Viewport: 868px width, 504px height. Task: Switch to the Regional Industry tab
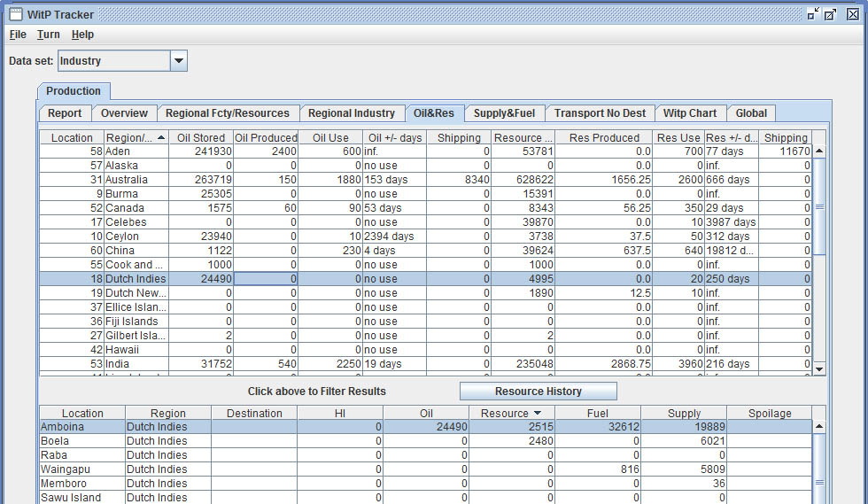(351, 113)
